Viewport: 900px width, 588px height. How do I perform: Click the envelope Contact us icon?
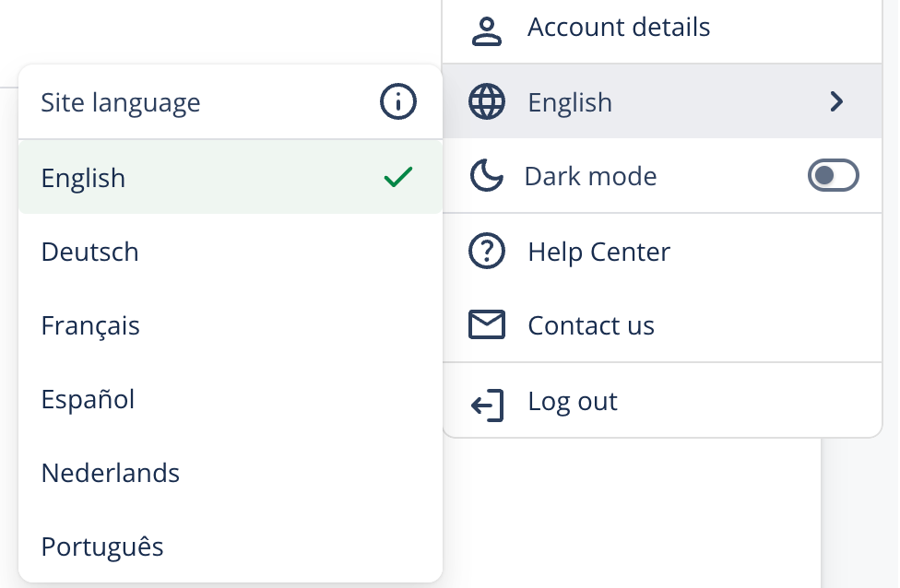pyautogui.click(x=487, y=325)
